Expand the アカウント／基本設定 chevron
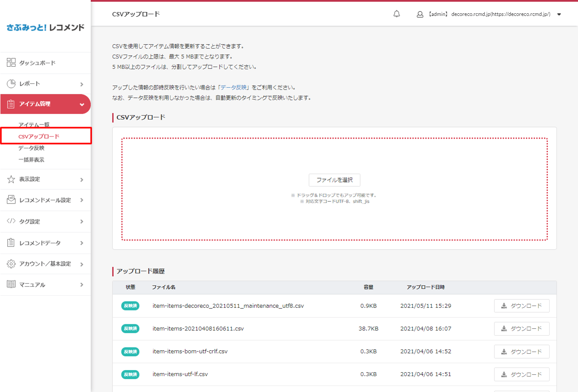Viewport: 578px width, 392px height. click(82, 264)
